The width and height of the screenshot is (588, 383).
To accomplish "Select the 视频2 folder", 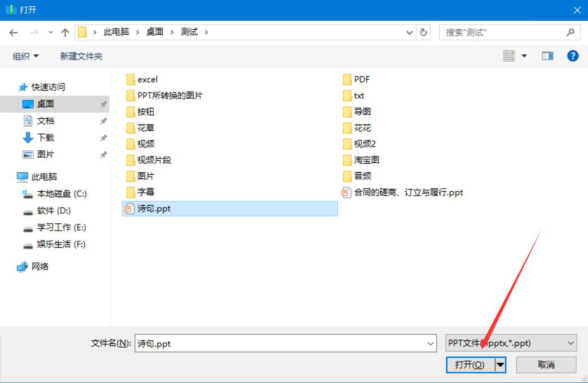I will [359, 144].
